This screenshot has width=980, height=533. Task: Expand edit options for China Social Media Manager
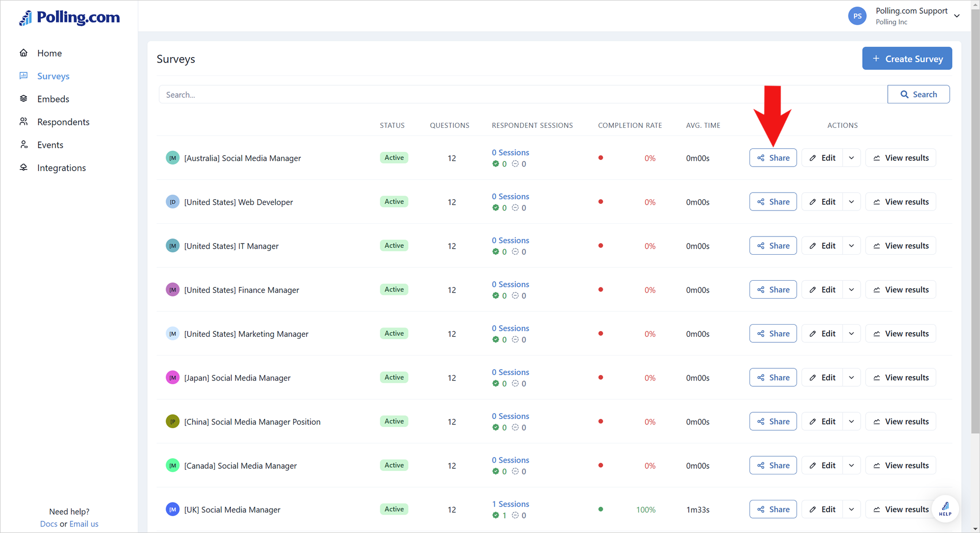tap(852, 421)
